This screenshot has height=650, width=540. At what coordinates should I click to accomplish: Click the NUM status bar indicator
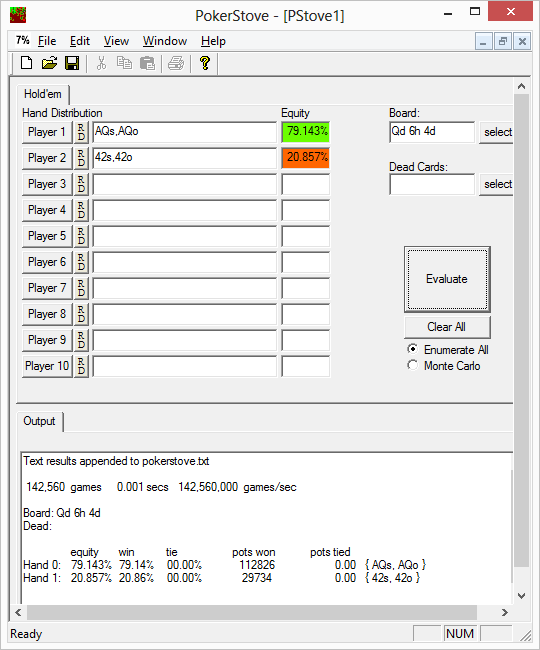click(460, 634)
